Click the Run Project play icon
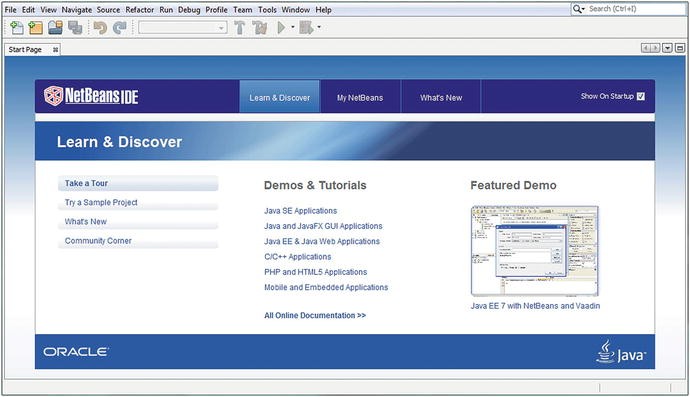This screenshot has width=690, height=397. point(282,28)
